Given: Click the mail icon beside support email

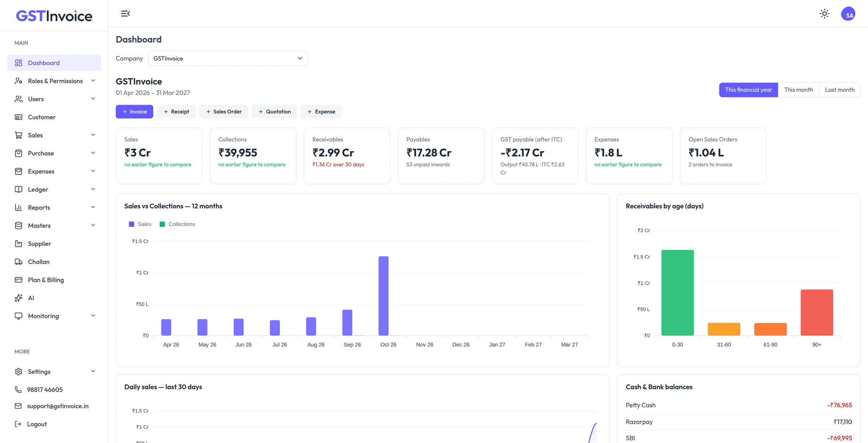Looking at the screenshot, I should (18, 406).
